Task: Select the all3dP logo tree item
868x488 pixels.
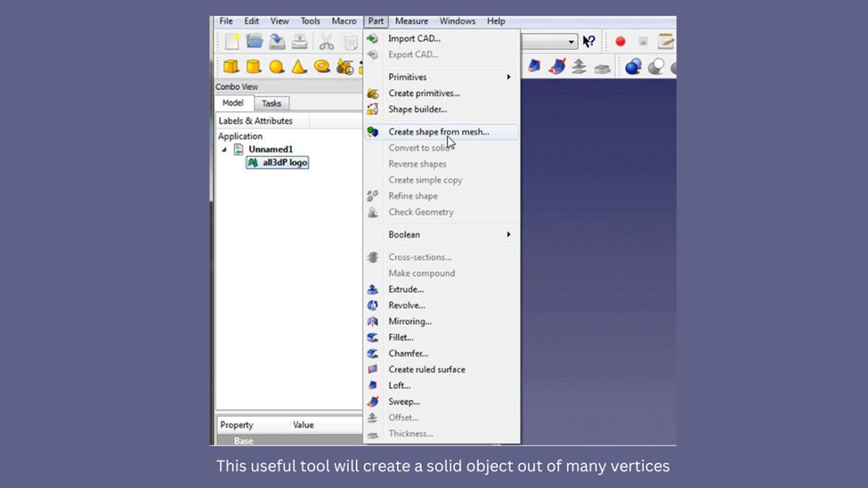Action: click(x=278, y=162)
